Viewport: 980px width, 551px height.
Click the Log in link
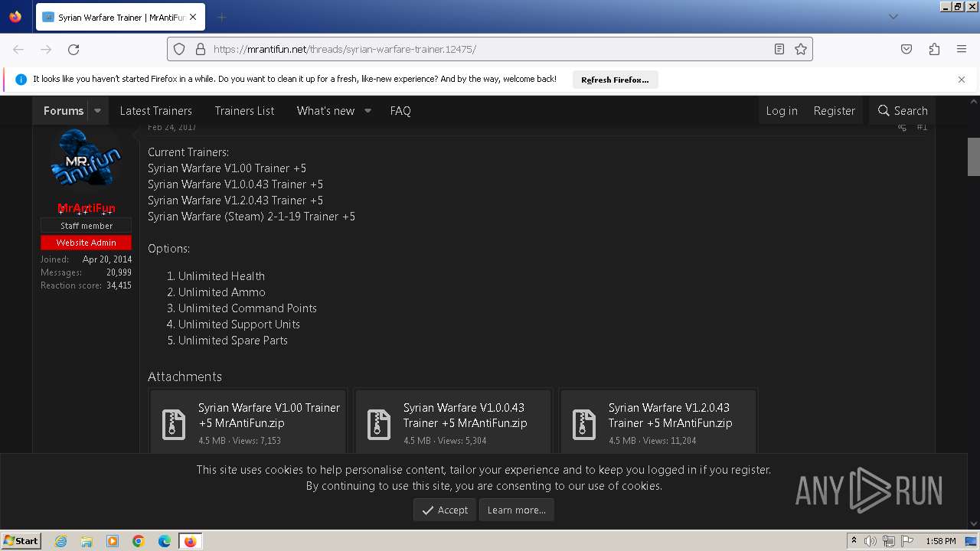point(782,111)
